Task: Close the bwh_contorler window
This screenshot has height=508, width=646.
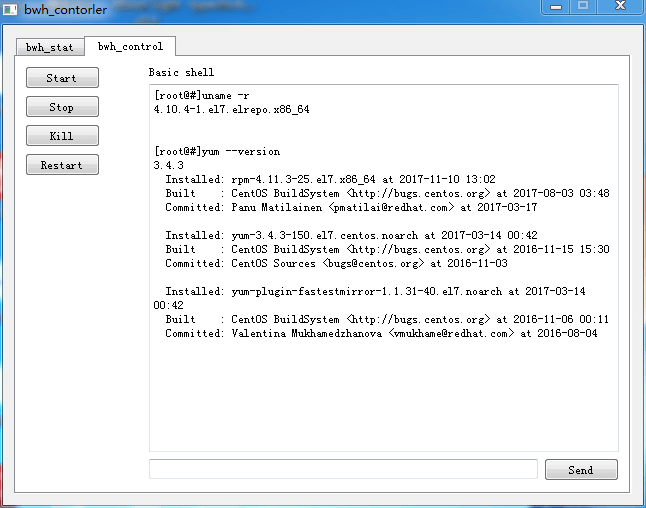Action: pos(620,7)
